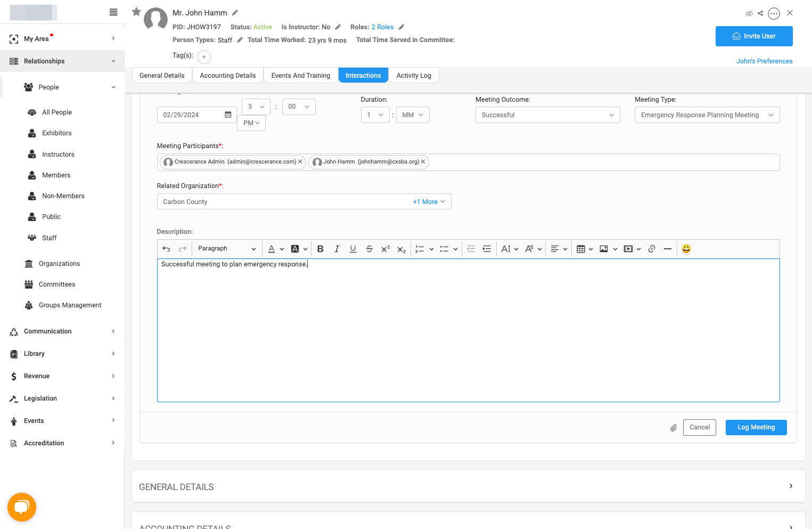The height and width of the screenshot is (529, 812).
Task: Insert a link in the description
Action: point(651,249)
